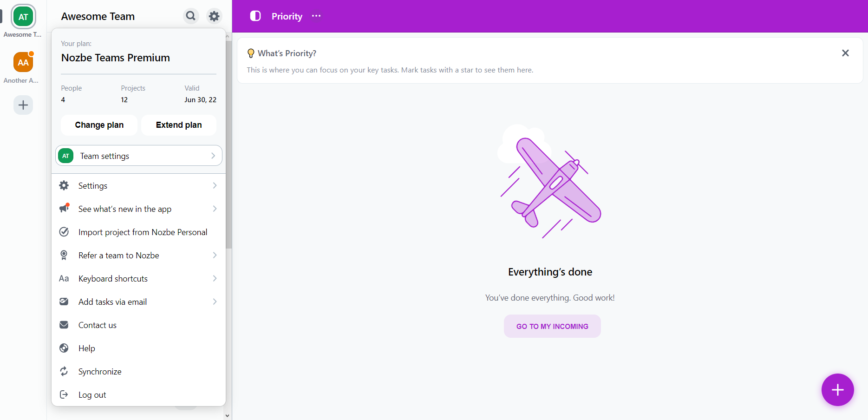868x420 pixels.
Task: Click the gear icon beside Awesome Team
Action: (x=214, y=16)
